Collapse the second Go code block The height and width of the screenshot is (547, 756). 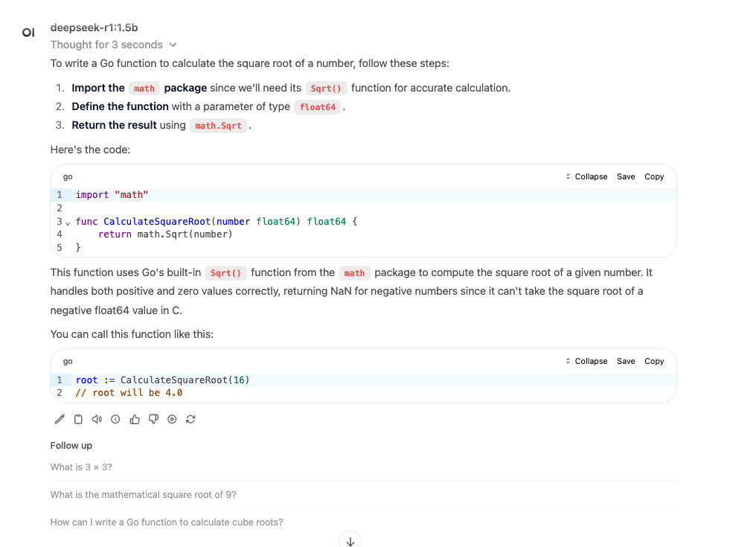[x=586, y=361]
